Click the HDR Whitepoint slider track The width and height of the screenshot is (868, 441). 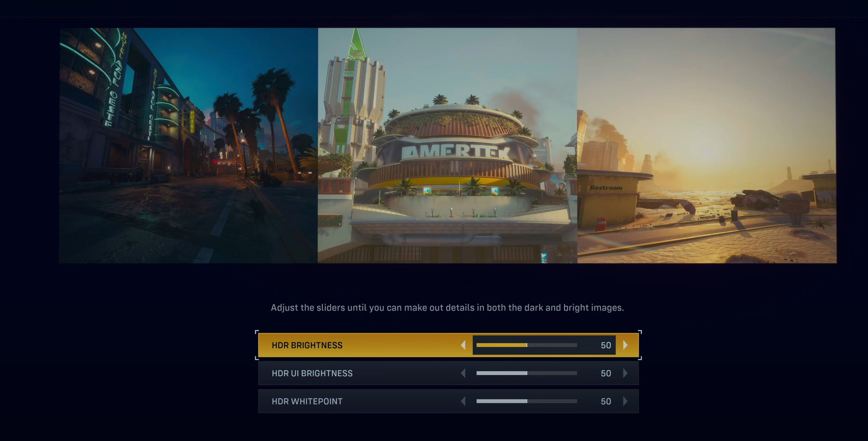tap(527, 401)
